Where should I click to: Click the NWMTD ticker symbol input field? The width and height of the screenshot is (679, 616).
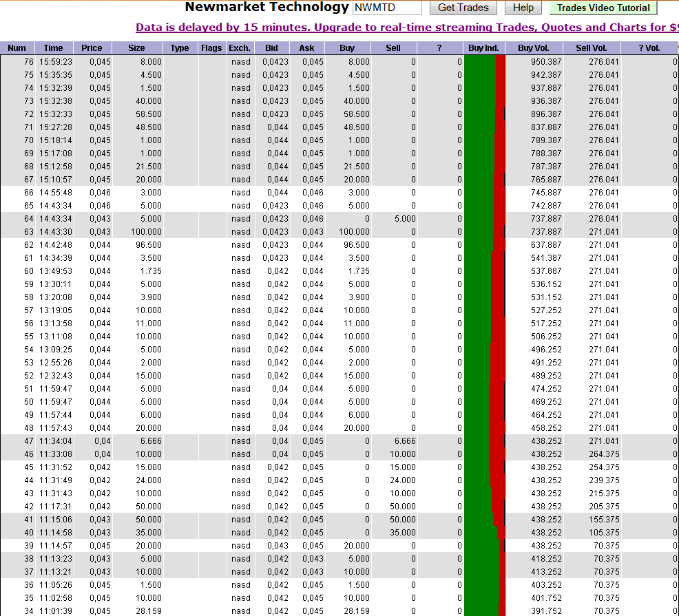click(x=387, y=8)
